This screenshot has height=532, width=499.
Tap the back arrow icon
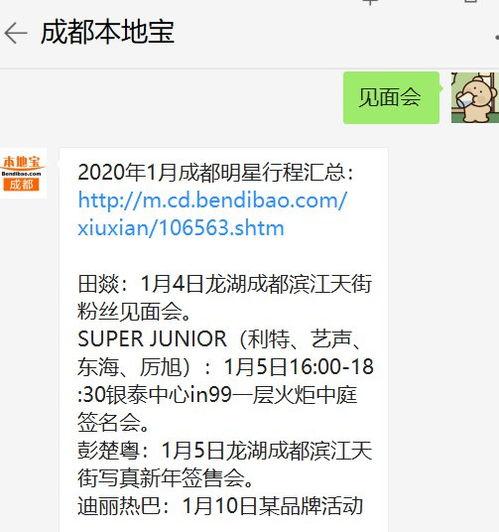[x=16, y=33]
